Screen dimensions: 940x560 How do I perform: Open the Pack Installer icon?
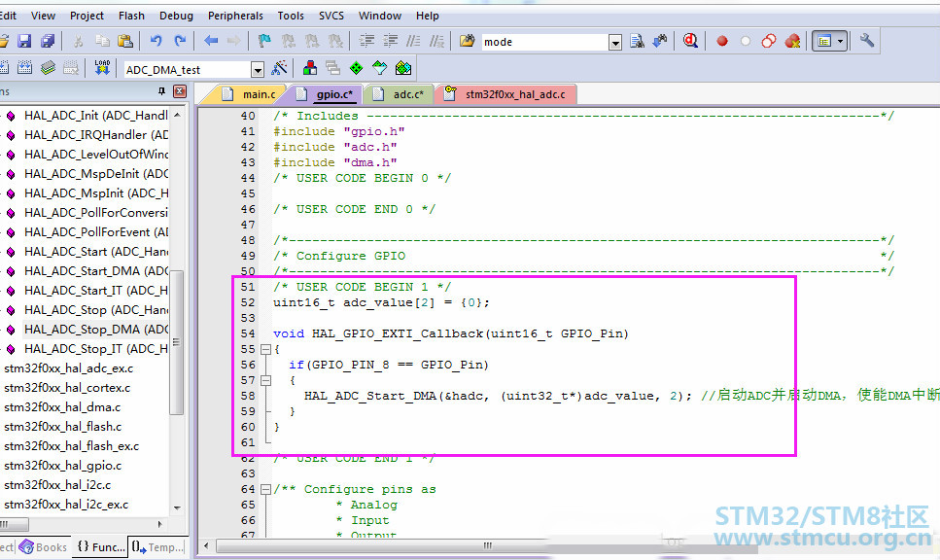pos(403,68)
